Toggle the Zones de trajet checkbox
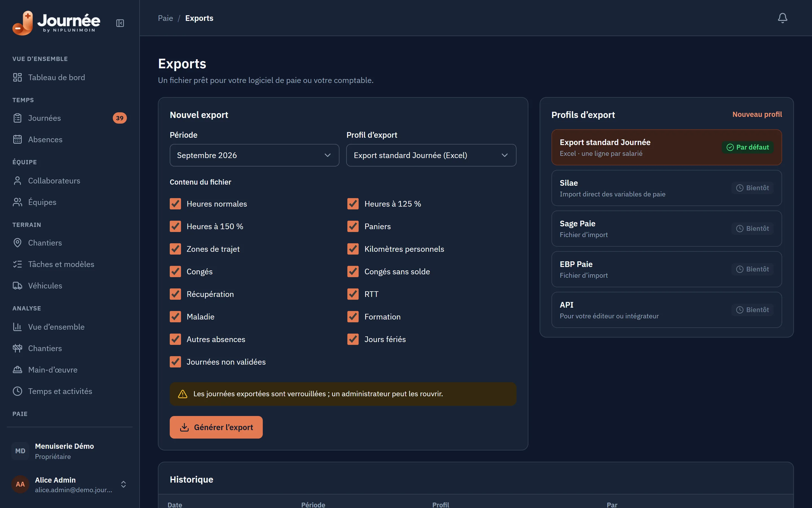 coord(175,249)
